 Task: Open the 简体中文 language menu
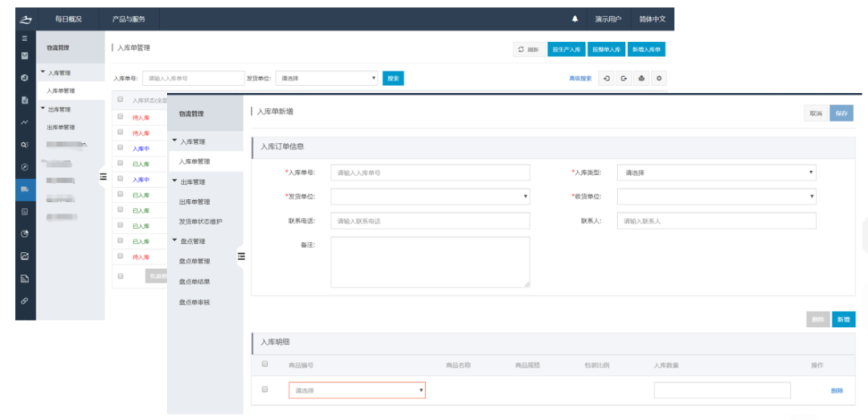pyautogui.click(x=652, y=19)
